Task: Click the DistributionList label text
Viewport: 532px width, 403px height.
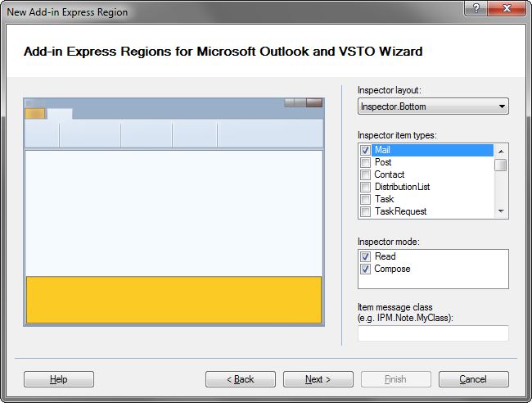Action: coord(402,187)
